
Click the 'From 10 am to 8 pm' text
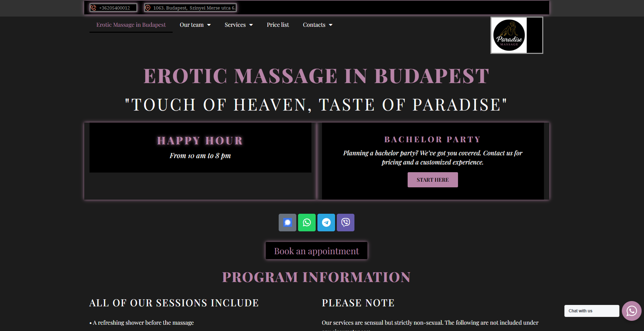200,156
